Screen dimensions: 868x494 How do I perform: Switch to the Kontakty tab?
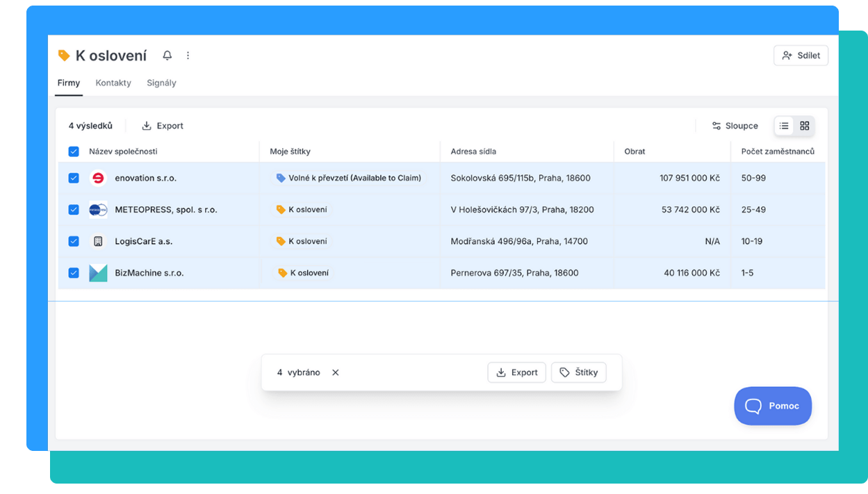point(113,83)
